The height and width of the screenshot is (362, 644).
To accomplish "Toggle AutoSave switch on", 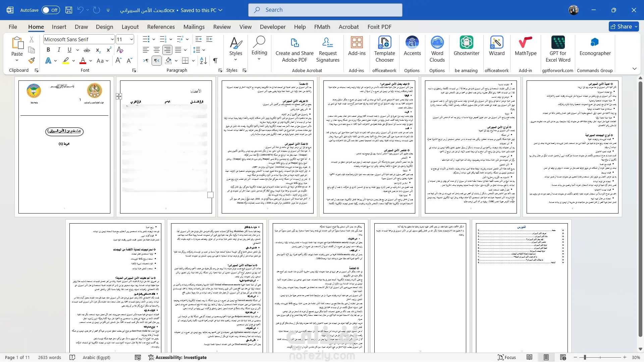I will (51, 10).
